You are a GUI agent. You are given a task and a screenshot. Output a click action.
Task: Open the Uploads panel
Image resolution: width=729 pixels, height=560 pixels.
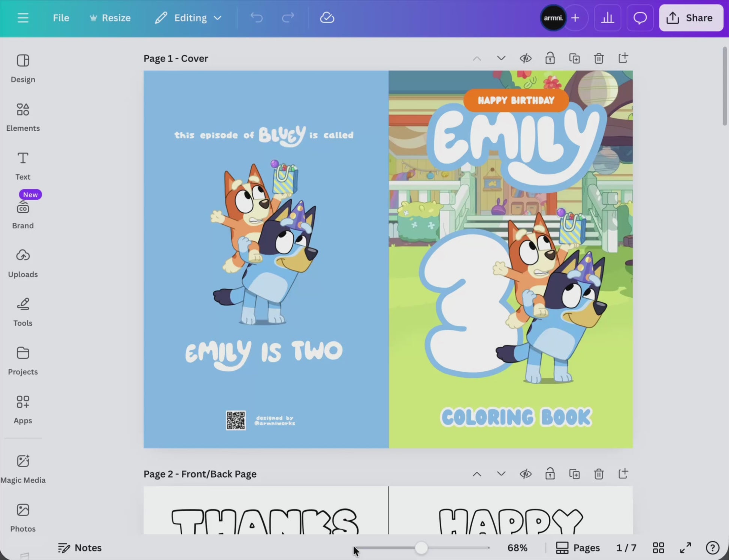[x=22, y=263]
